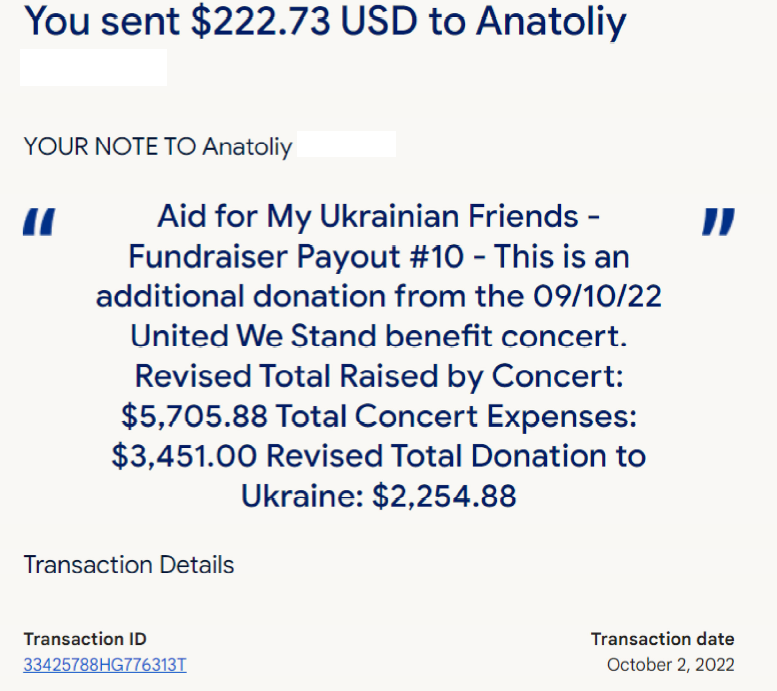Click the $3,451.00 expenses amount
This screenshot has width=777, height=691.
click(184, 456)
